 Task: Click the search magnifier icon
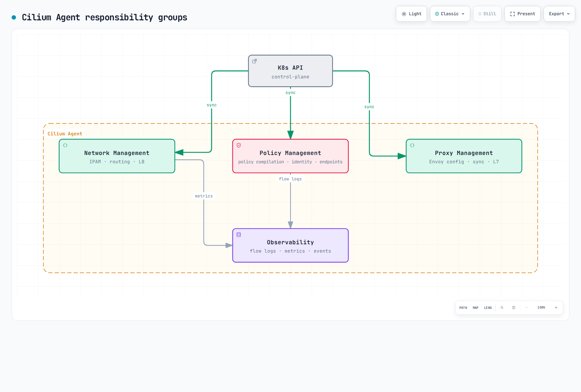(x=502, y=308)
